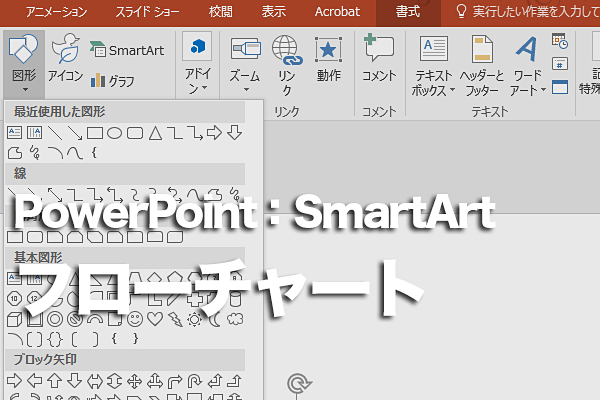Select left arrow in ブロック矢印
The width and height of the screenshot is (600, 400).
point(34,381)
